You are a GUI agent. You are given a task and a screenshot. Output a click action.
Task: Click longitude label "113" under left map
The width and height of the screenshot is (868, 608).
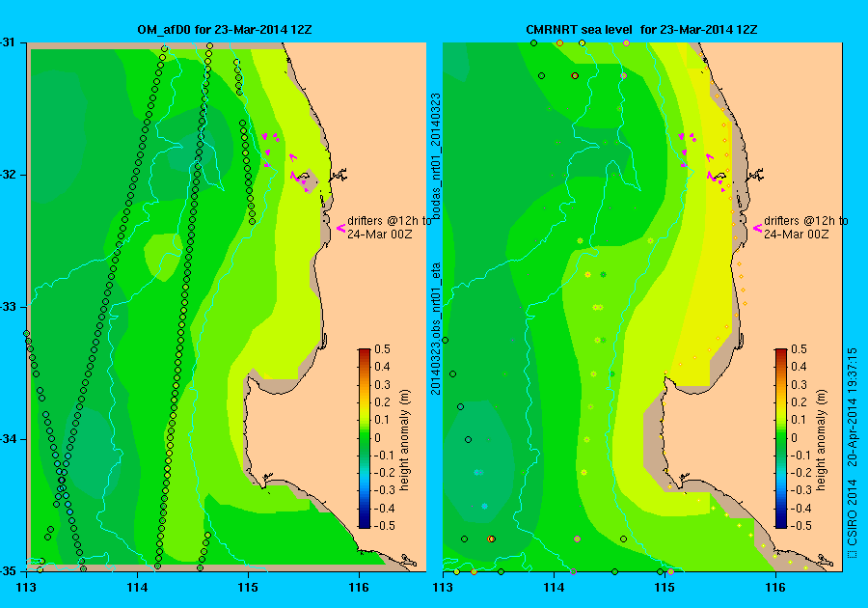(27, 588)
